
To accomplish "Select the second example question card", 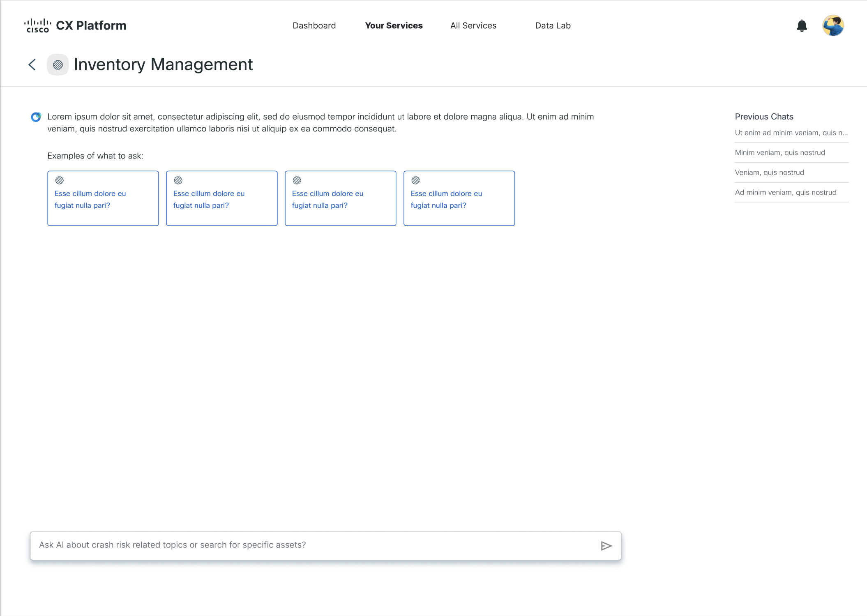I will 221,199.
